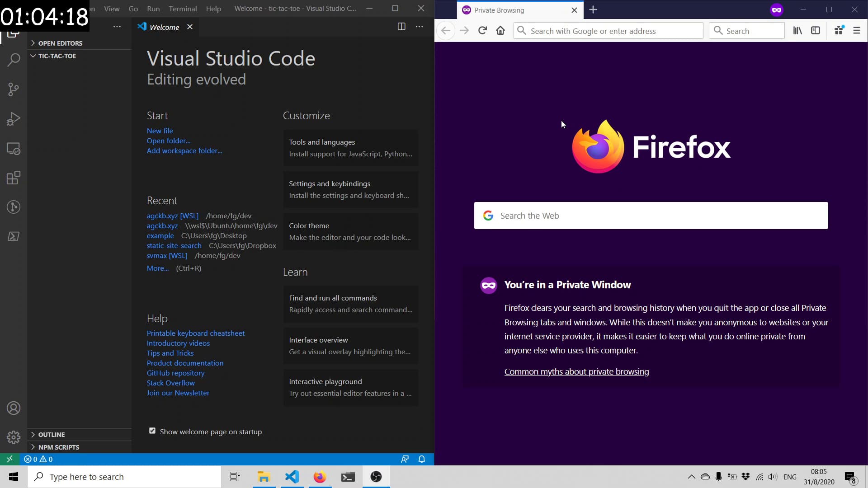The height and width of the screenshot is (488, 868).
Task: Reload the Firefox page
Action: pyautogui.click(x=482, y=31)
